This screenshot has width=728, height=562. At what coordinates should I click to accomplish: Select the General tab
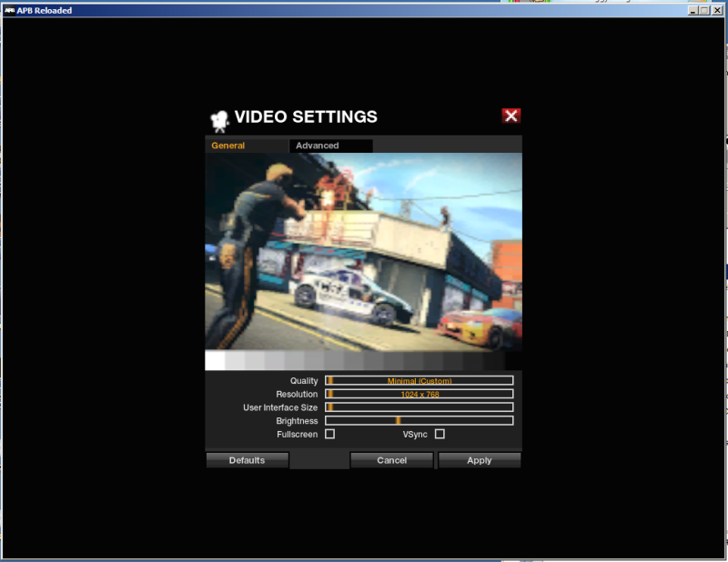click(227, 146)
